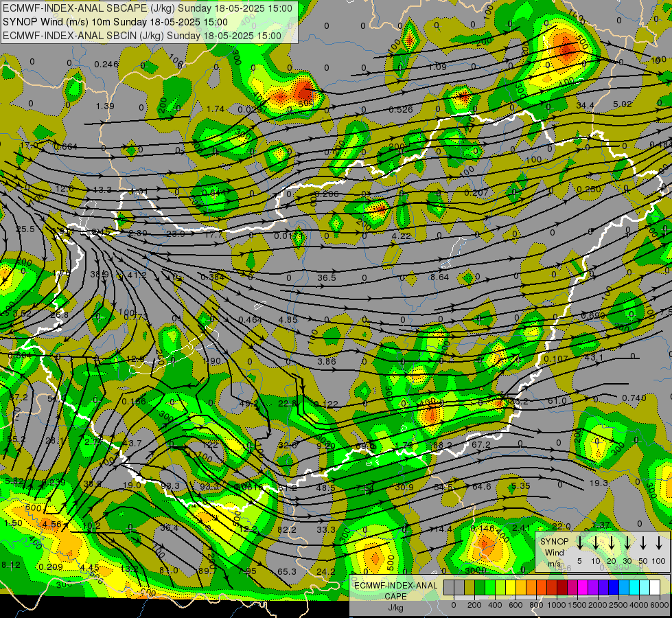
Task: Click the map value 25.5
Action: click(25, 229)
